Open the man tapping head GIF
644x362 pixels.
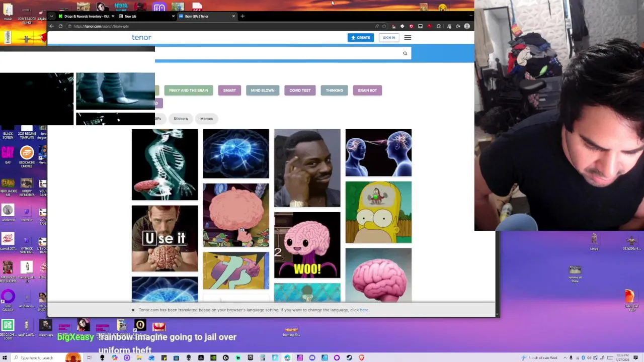(x=307, y=168)
